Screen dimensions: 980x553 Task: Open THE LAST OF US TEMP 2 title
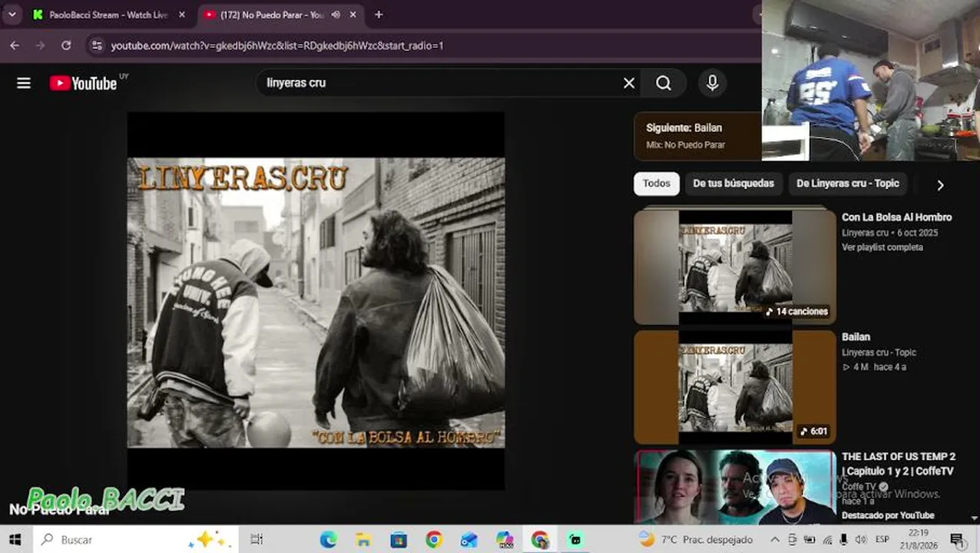pos(899,464)
